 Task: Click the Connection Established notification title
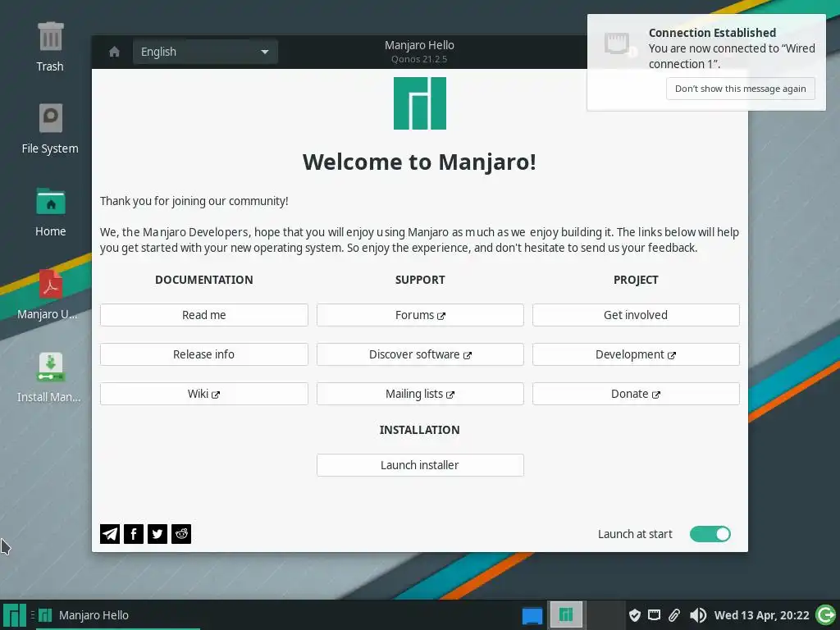712,33
